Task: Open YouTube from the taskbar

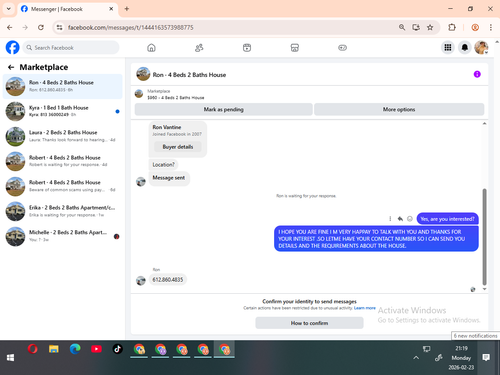Action: (x=96, y=349)
